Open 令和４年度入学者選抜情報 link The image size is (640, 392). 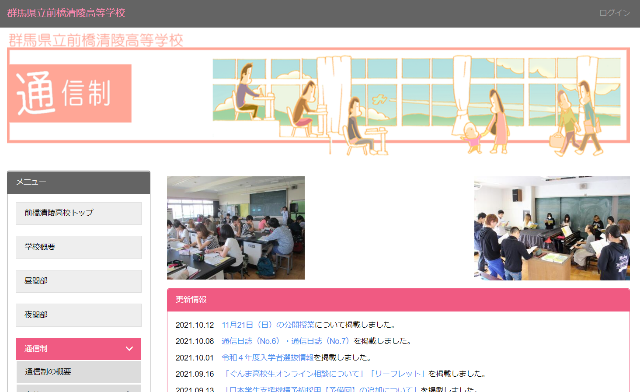(267, 358)
